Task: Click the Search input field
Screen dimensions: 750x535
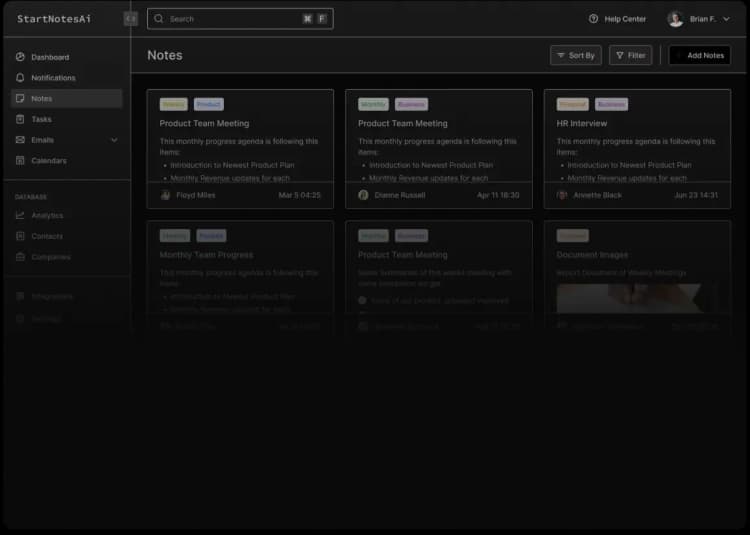Action: pyautogui.click(x=241, y=19)
